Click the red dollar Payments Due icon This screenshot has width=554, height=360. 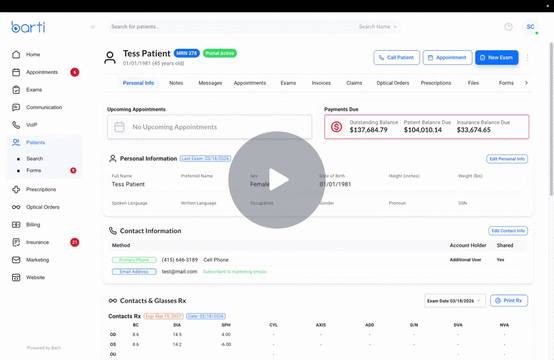[x=336, y=126]
